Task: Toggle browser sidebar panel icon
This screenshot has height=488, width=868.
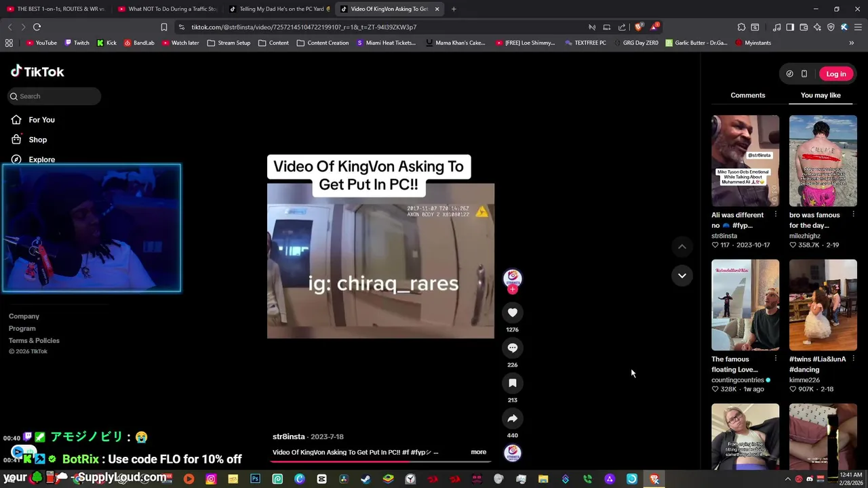Action: (x=790, y=27)
